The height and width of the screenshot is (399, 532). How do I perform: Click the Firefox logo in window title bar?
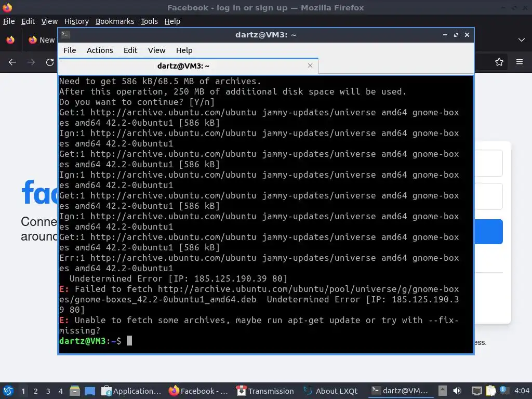7,7
